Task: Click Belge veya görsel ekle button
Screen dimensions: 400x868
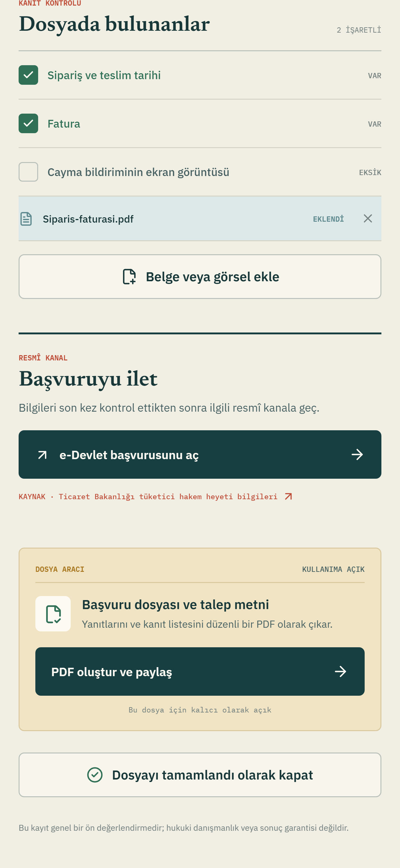Action: pos(200,277)
